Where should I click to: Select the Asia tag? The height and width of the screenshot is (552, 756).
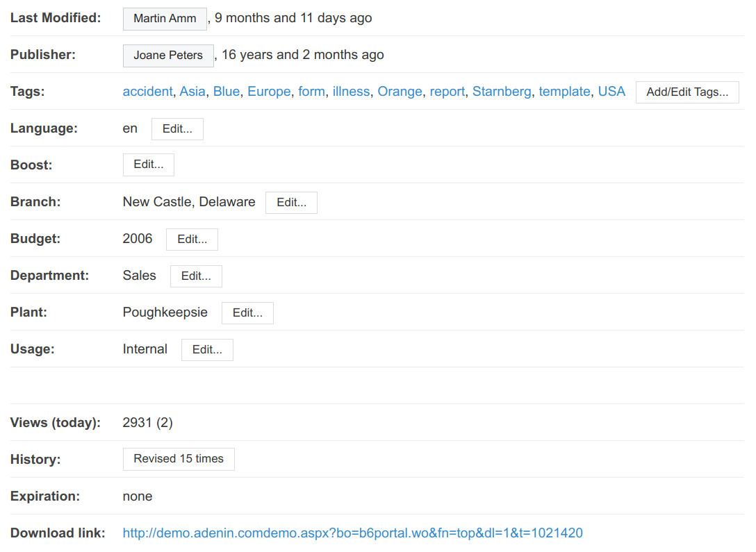click(192, 92)
